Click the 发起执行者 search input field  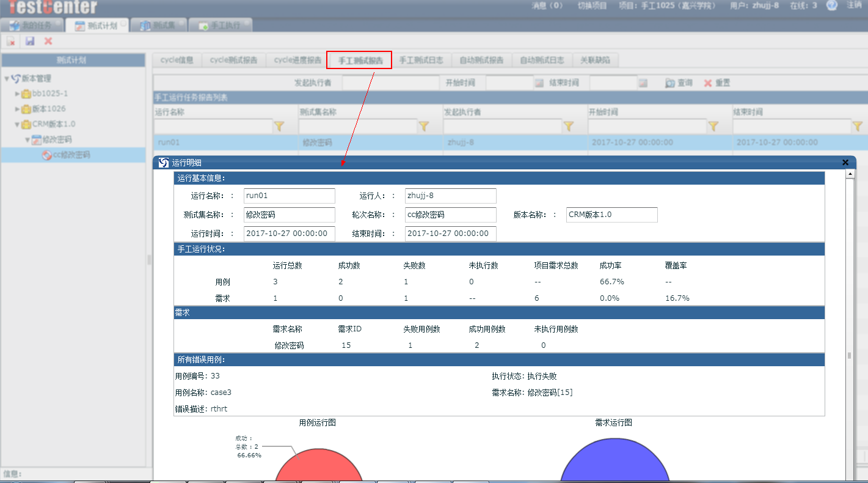click(382, 83)
